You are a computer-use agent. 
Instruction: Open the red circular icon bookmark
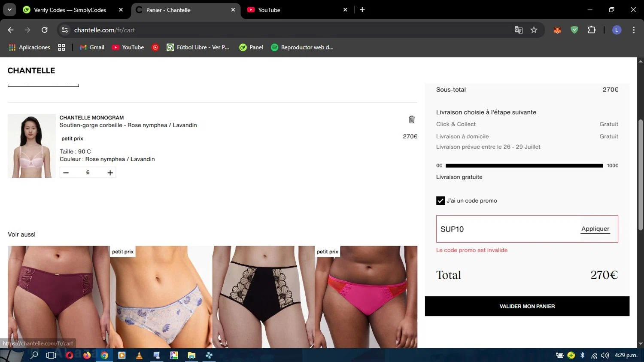pyautogui.click(x=155, y=47)
